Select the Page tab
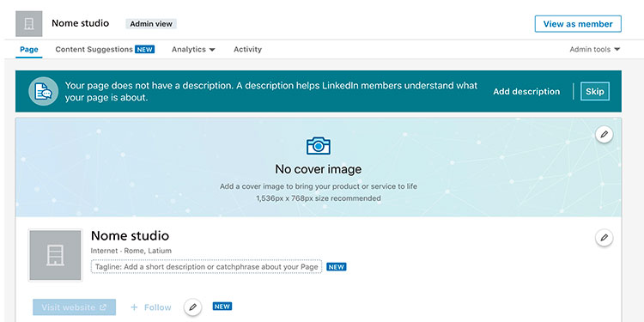Viewport: 644px width, 322px height. coord(29,49)
